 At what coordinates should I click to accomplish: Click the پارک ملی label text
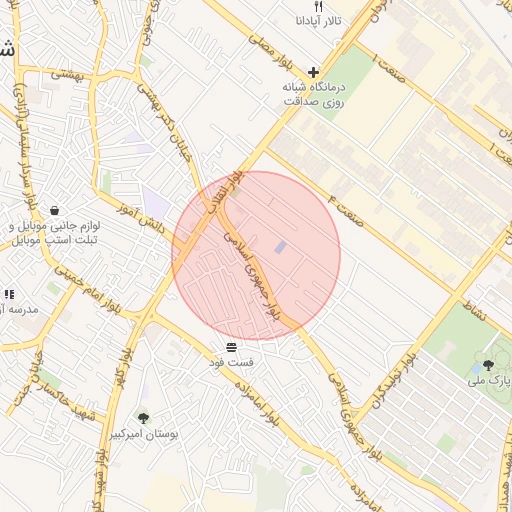(489, 380)
